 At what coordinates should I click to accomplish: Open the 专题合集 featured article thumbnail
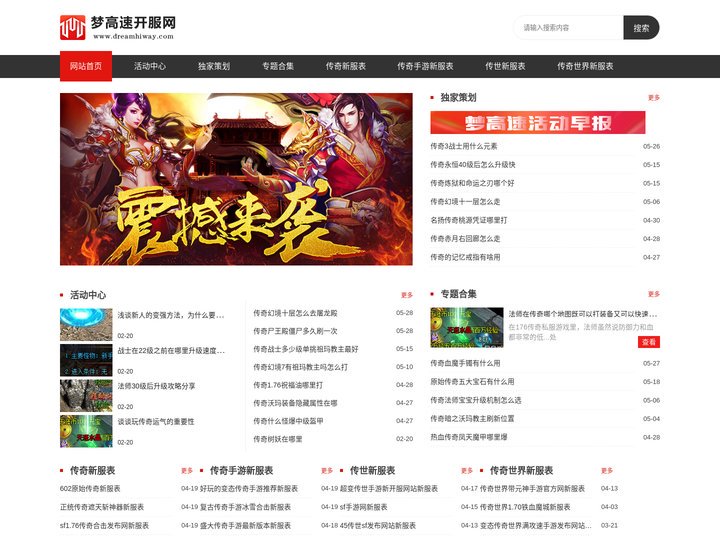[x=467, y=327]
